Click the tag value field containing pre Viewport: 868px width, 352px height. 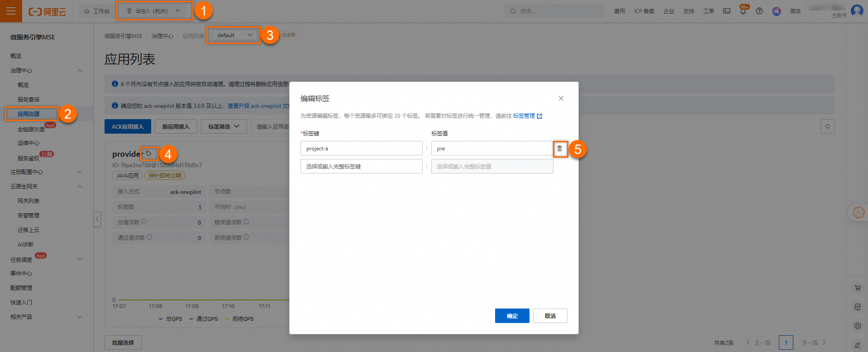coord(492,148)
